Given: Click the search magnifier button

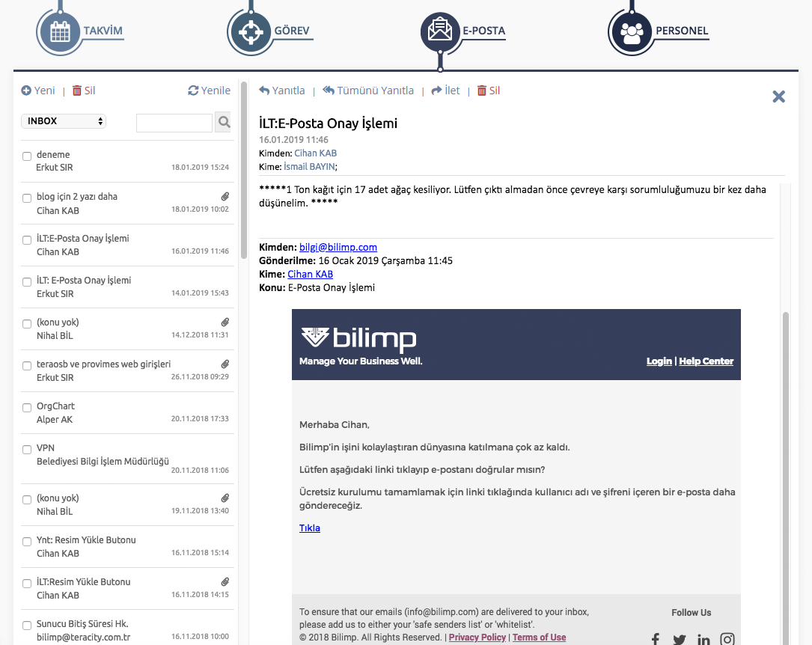Looking at the screenshot, I should (x=223, y=122).
